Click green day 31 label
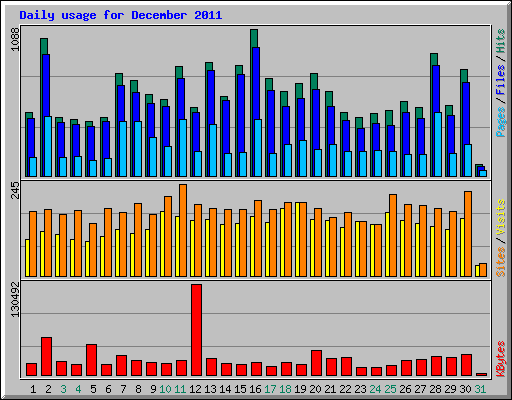Screen dimensions: 512x400 tap(480, 389)
